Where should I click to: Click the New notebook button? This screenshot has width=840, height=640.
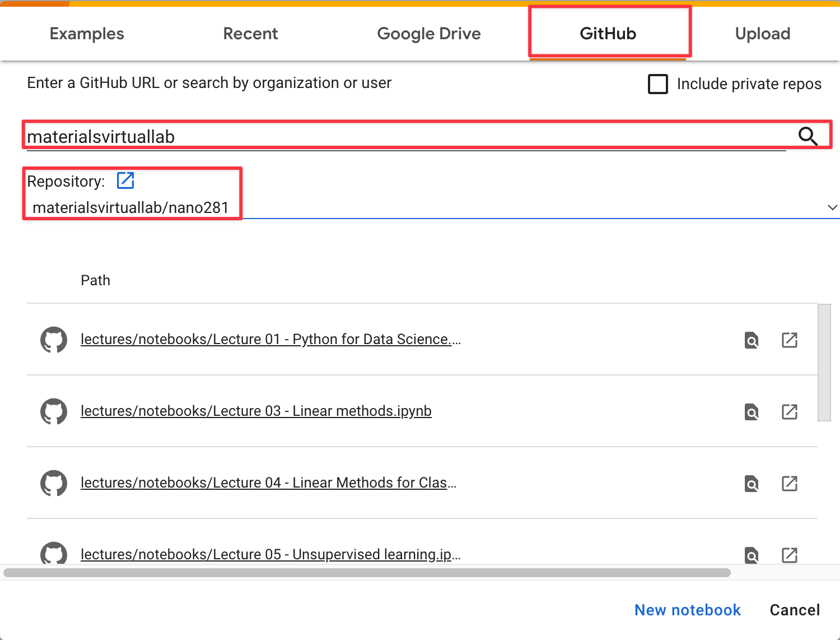(x=688, y=610)
